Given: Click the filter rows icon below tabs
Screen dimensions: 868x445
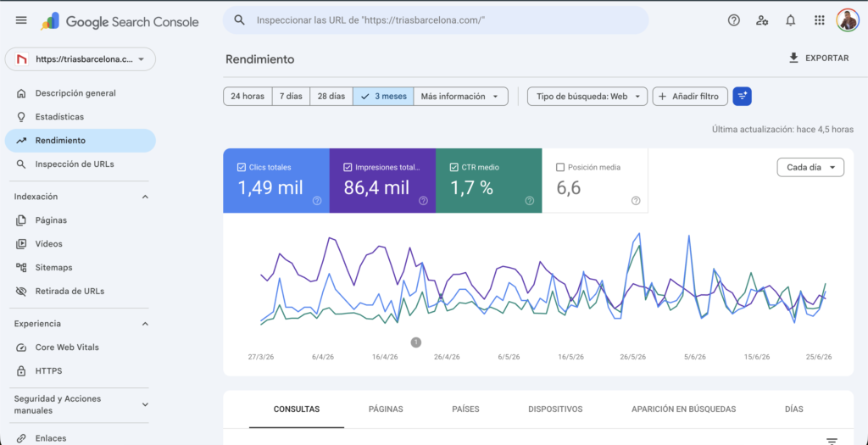Looking at the screenshot, I should tap(832, 441).
